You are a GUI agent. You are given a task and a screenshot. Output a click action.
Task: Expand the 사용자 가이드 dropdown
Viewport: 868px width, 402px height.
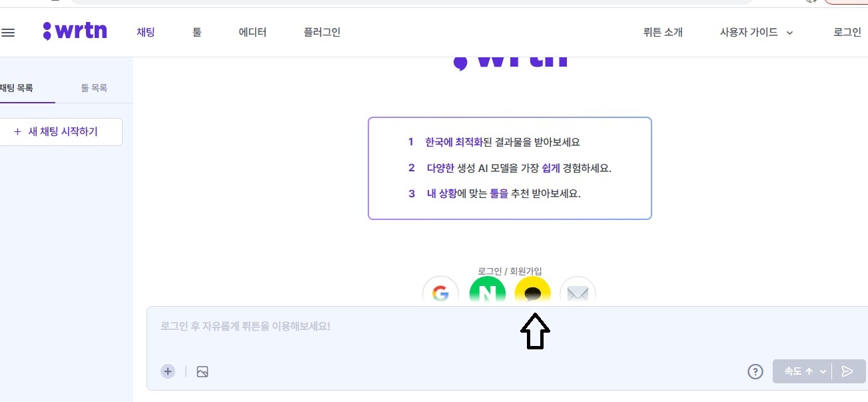click(756, 32)
